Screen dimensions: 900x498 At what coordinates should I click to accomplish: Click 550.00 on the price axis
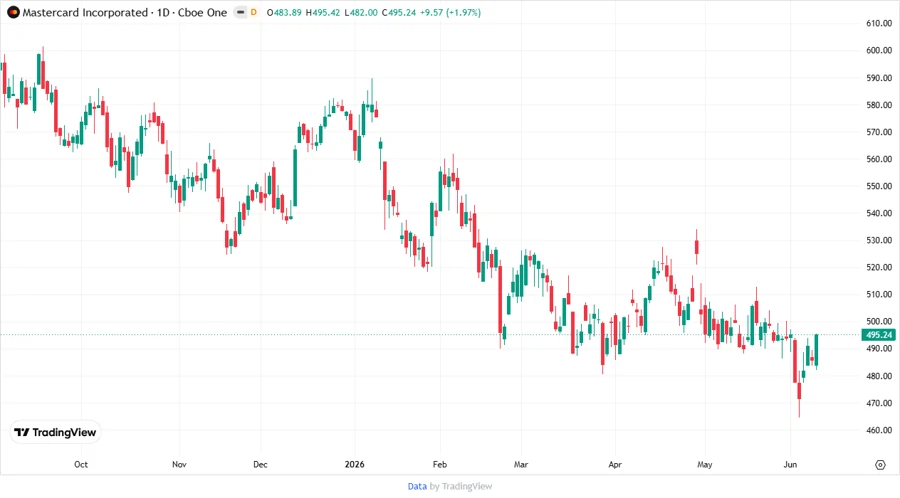coord(879,186)
